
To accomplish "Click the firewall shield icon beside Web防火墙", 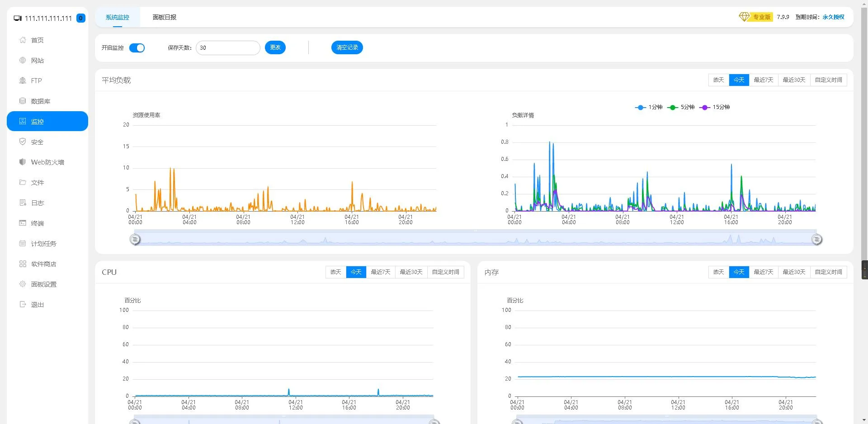I will [23, 162].
